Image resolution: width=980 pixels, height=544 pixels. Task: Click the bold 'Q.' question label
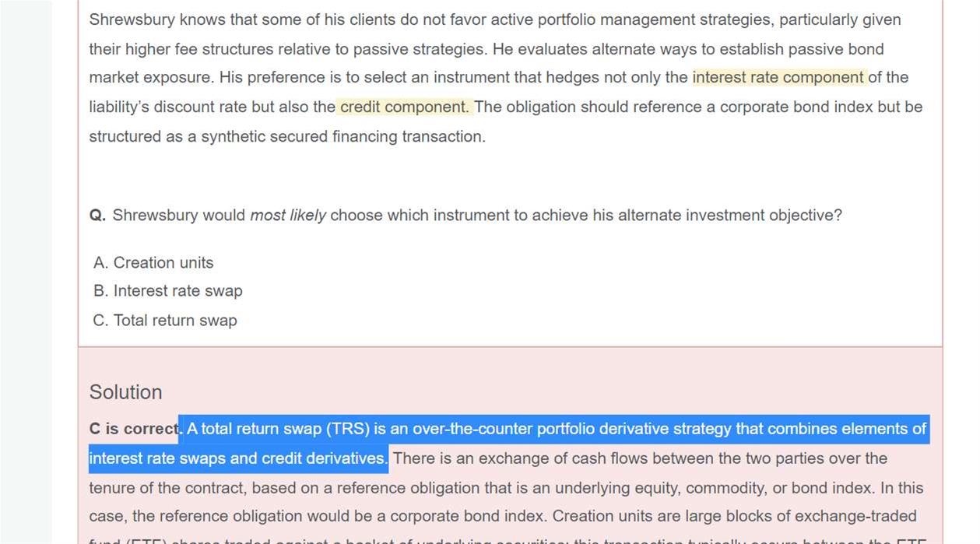coord(97,216)
